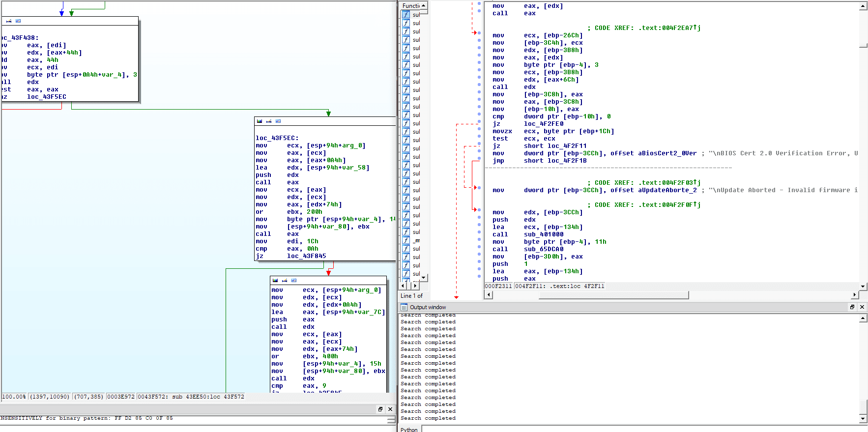Click Output window scroll down arrow
This screenshot has height=432, width=868.
[x=863, y=419]
